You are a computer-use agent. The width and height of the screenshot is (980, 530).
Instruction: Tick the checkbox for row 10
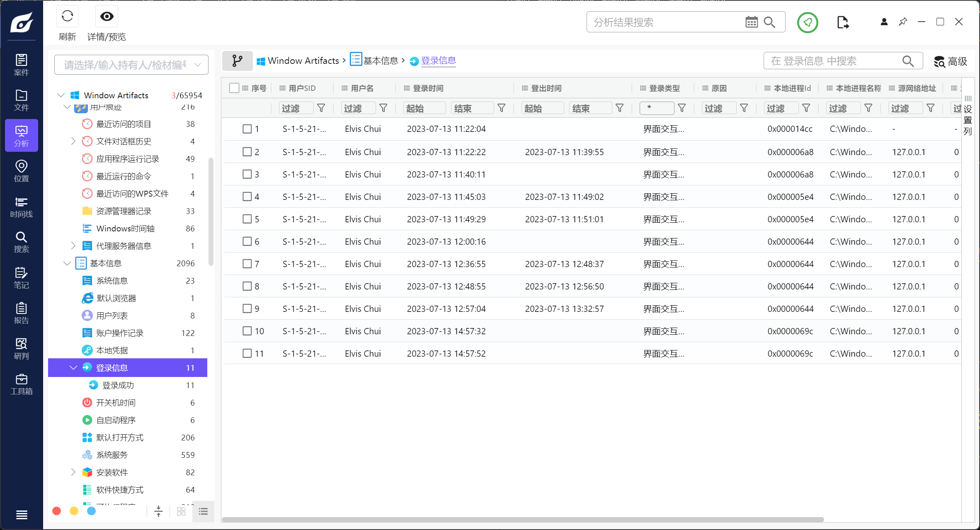point(247,331)
